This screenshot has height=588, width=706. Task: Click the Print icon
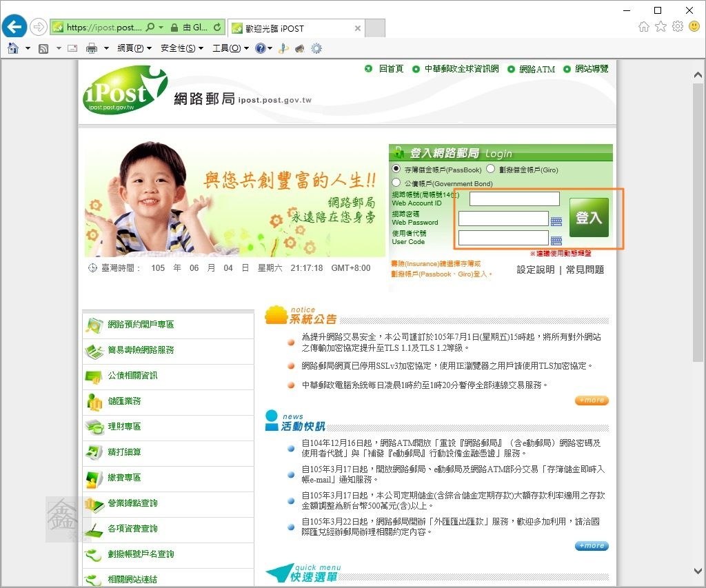point(92,48)
